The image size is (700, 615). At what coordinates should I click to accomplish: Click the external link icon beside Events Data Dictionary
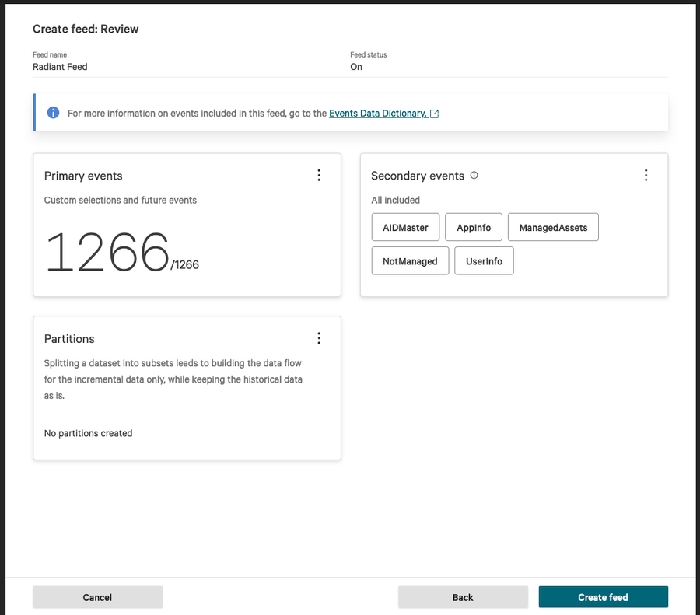pos(435,114)
